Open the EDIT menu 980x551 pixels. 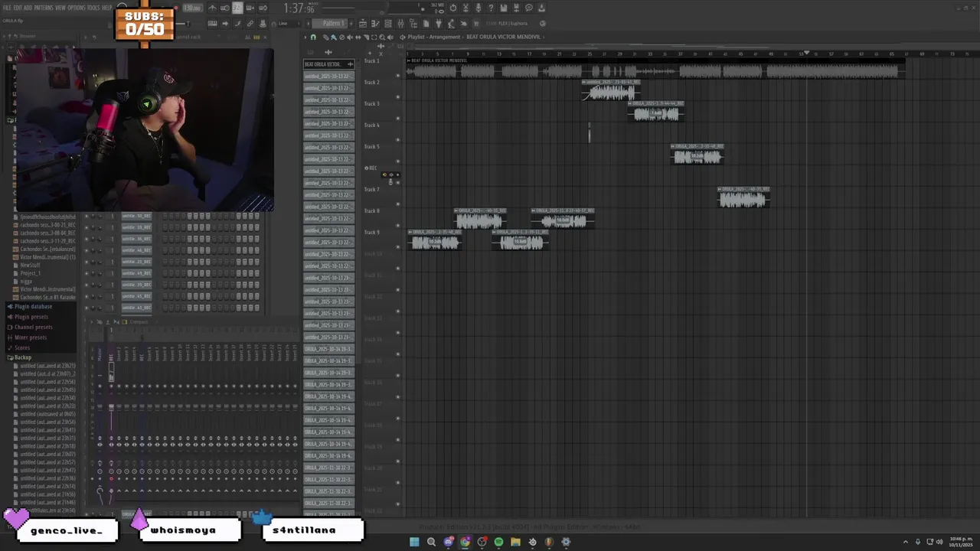17,8
